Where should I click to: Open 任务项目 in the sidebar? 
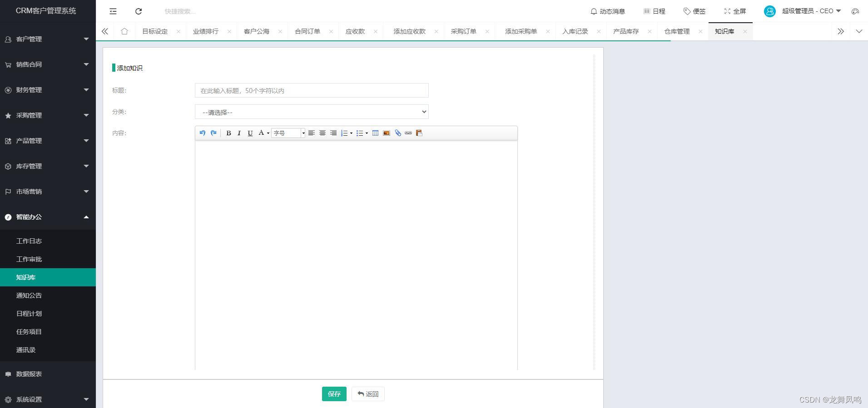point(48,332)
